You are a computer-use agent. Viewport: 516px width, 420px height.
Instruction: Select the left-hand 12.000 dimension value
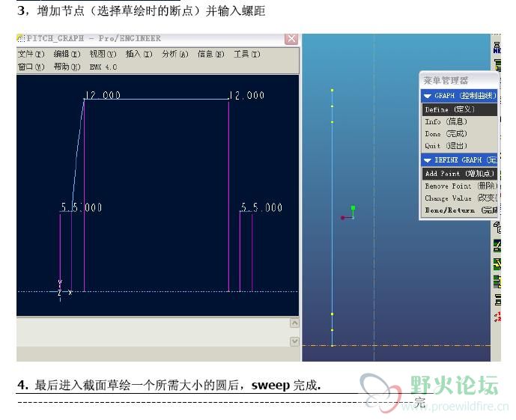[x=103, y=95]
